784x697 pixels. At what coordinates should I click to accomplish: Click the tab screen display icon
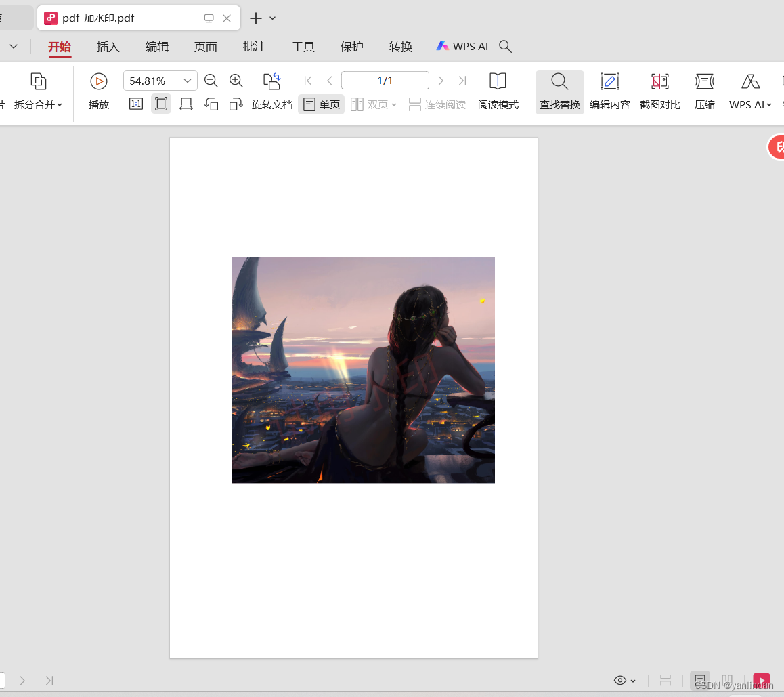click(x=209, y=18)
